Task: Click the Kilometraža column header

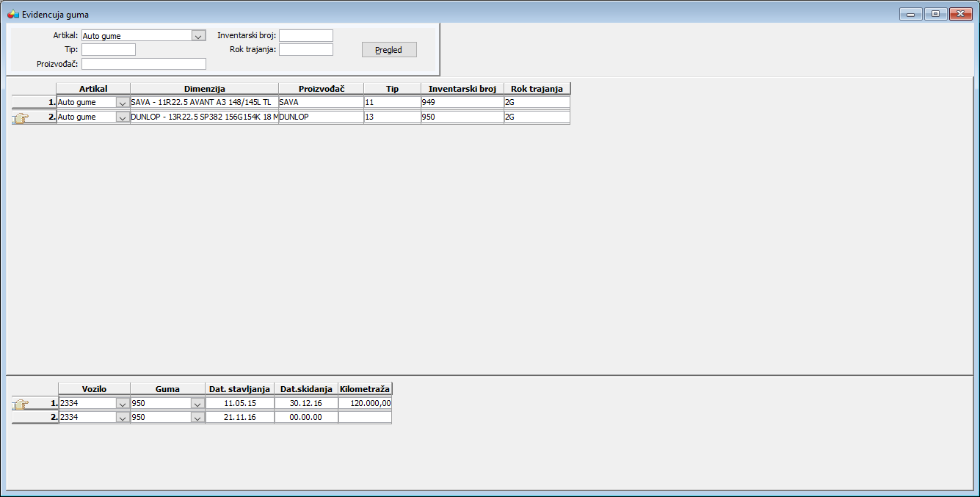Action: pyautogui.click(x=365, y=389)
